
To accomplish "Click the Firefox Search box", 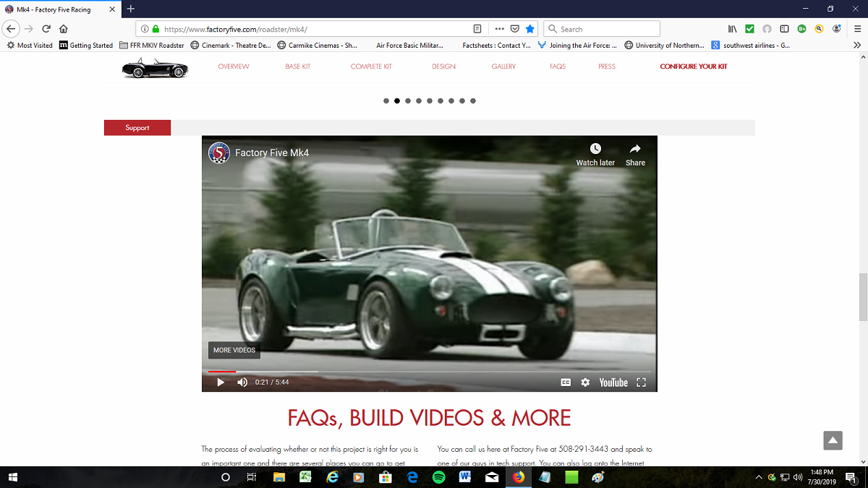I will 602,29.
